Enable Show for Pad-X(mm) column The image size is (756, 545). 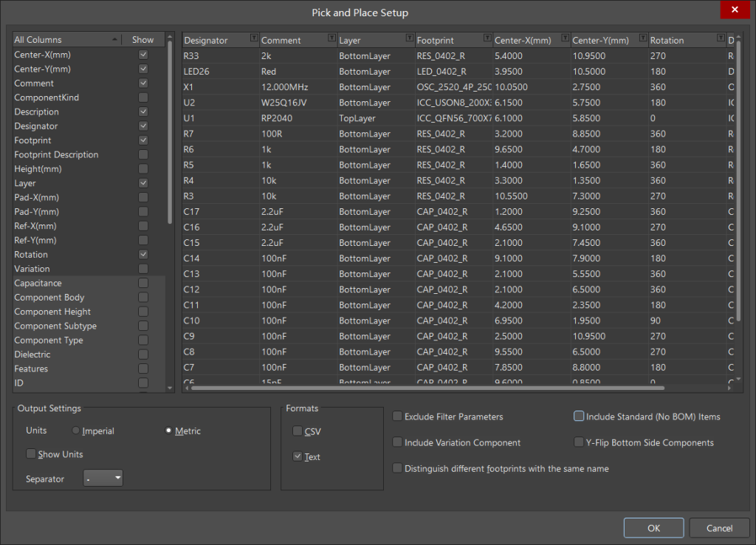(x=143, y=197)
